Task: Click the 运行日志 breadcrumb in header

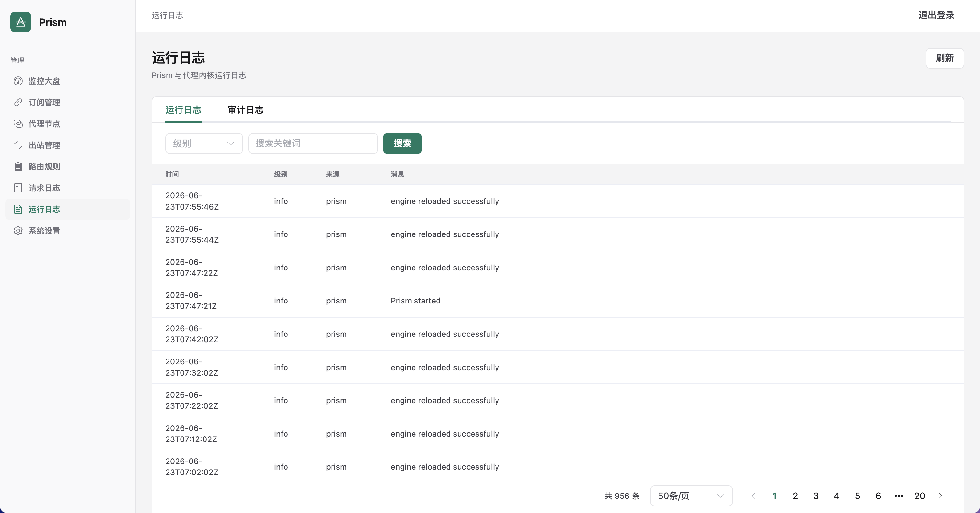Action: 168,15
